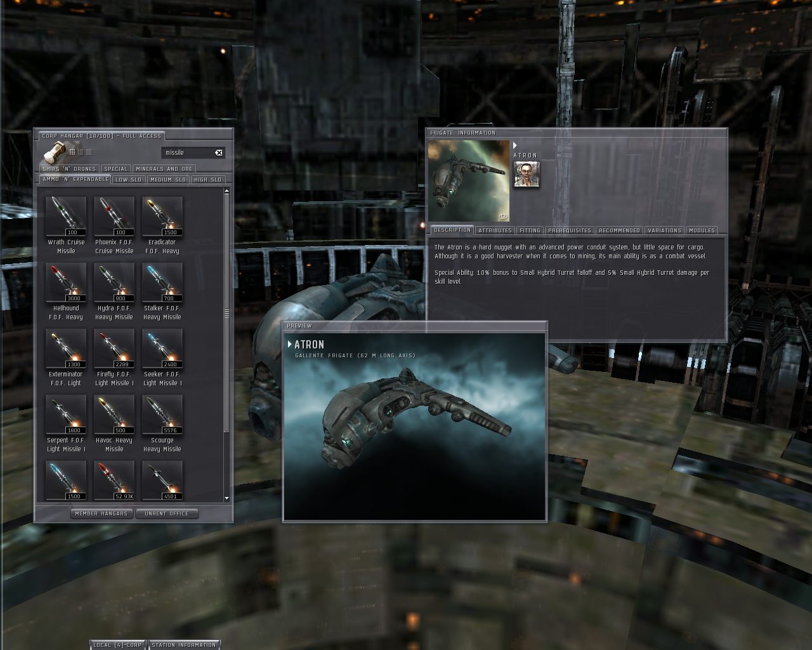Open the Station Information tab
The height and width of the screenshot is (650, 812).
point(183,645)
